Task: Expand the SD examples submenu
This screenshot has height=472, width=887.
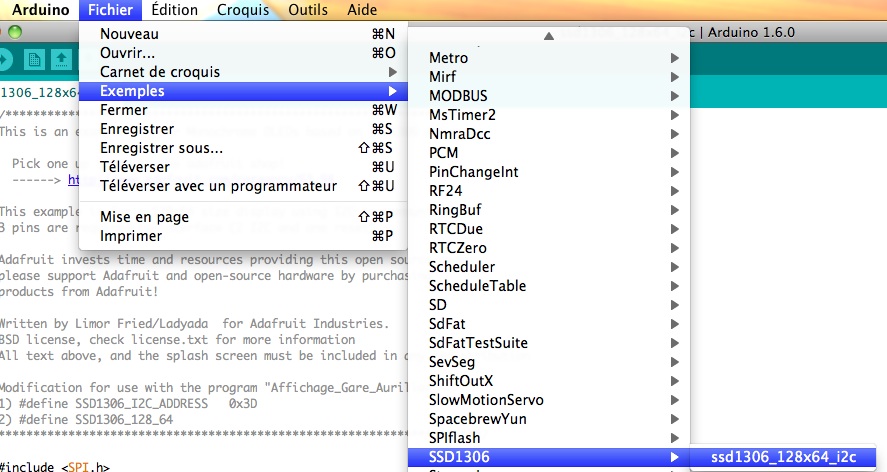Action: pyautogui.click(x=549, y=305)
